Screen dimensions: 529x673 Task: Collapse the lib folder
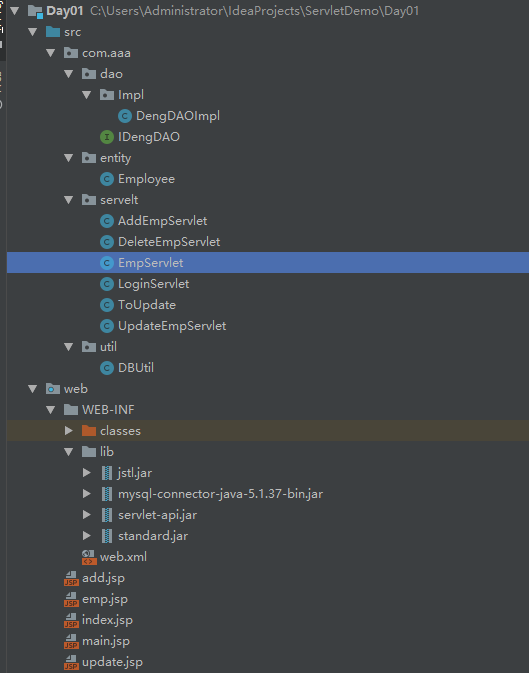coord(69,452)
